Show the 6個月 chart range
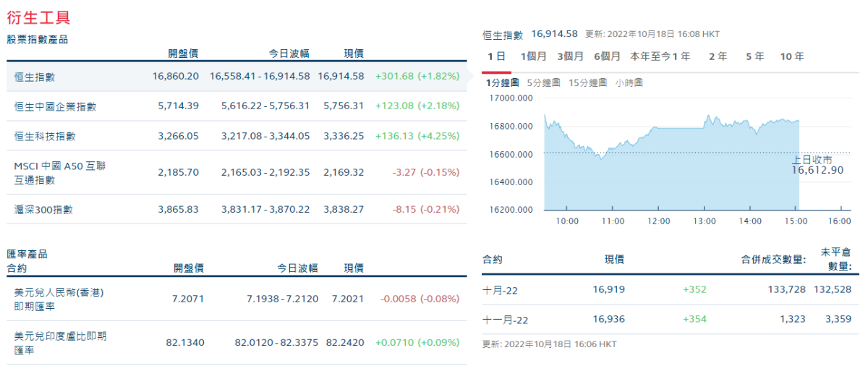The width and height of the screenshot is (868, 366). click(607, 56)
